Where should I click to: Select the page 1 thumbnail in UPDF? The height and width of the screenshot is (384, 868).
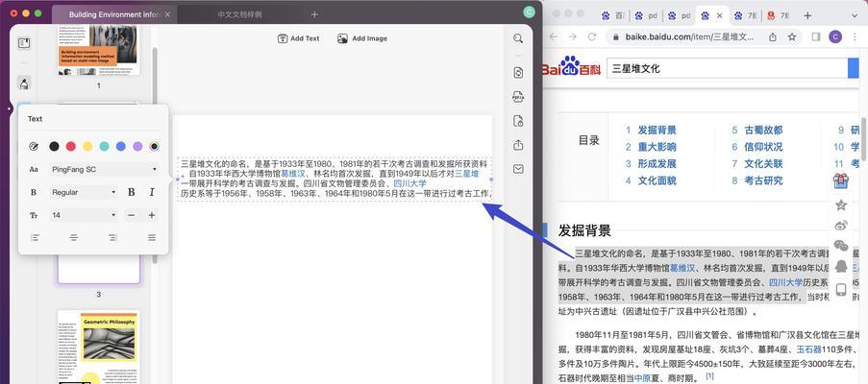99,50
